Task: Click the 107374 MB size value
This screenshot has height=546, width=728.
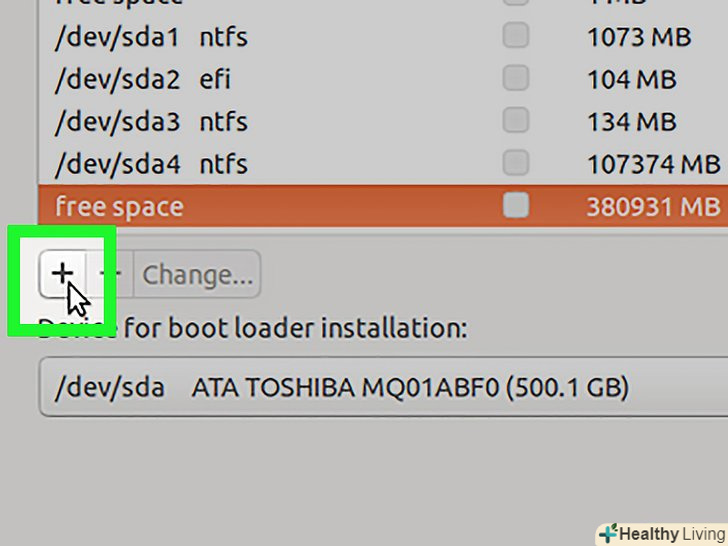Action: [654, 164]
